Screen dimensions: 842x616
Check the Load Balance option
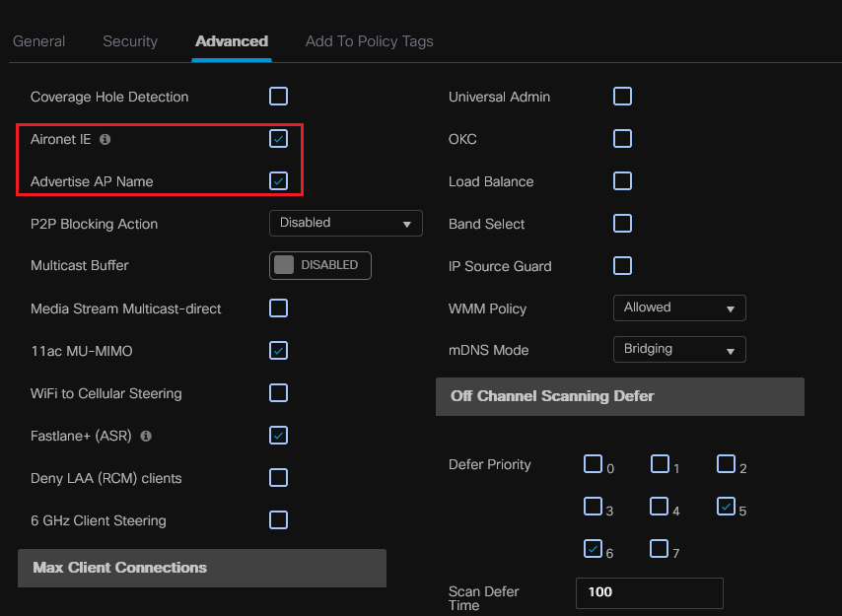[622, 180]
